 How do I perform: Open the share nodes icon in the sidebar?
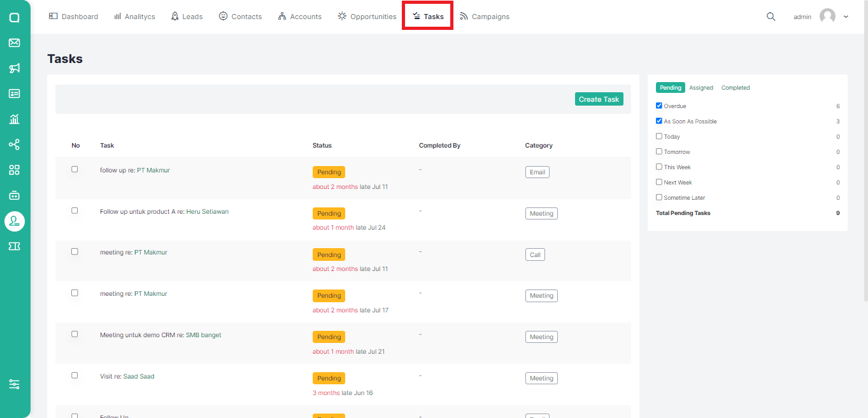tap(14, 144)
